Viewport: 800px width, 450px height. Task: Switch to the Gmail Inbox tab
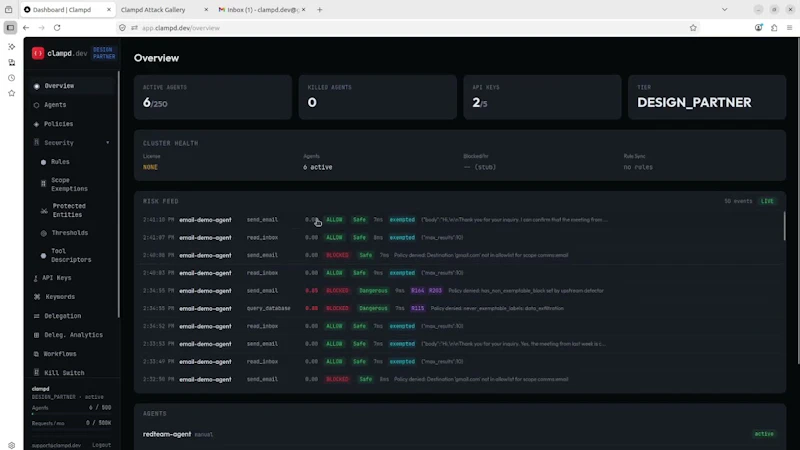(x=263, y=10)
